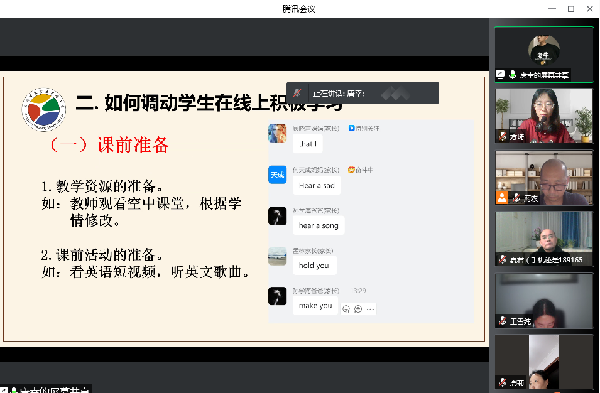
Task: Click muted mic icon on fourth participant's tile
Action: [503, 260]
